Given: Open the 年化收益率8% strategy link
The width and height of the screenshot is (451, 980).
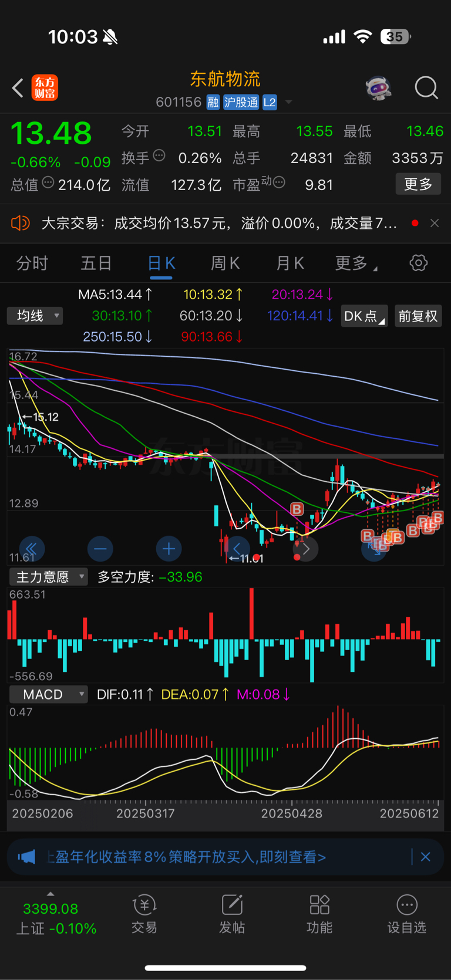Looking at the screenshot, I should [186, 857].
